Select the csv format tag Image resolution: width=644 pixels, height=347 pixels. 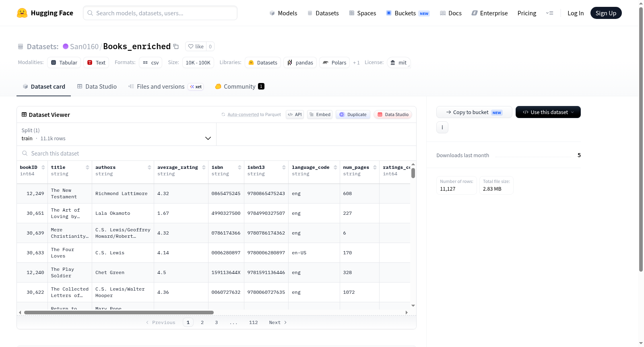click(x=151, y=62)
